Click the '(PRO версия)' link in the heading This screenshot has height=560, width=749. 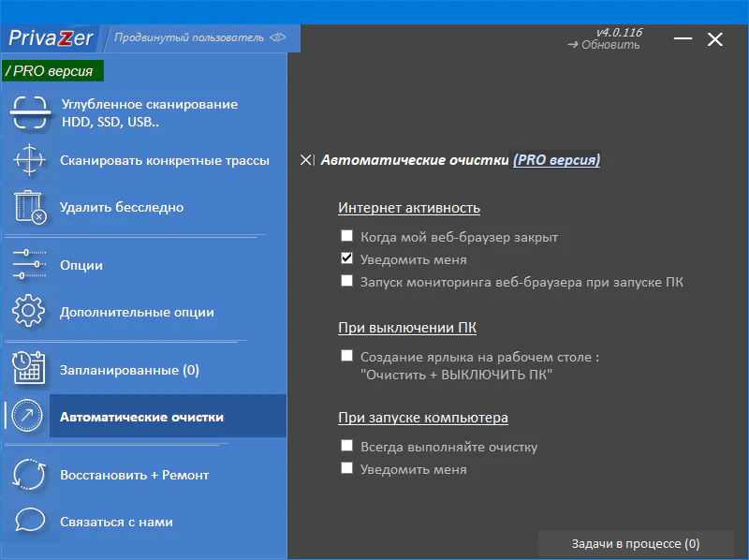tap(556, 160)
